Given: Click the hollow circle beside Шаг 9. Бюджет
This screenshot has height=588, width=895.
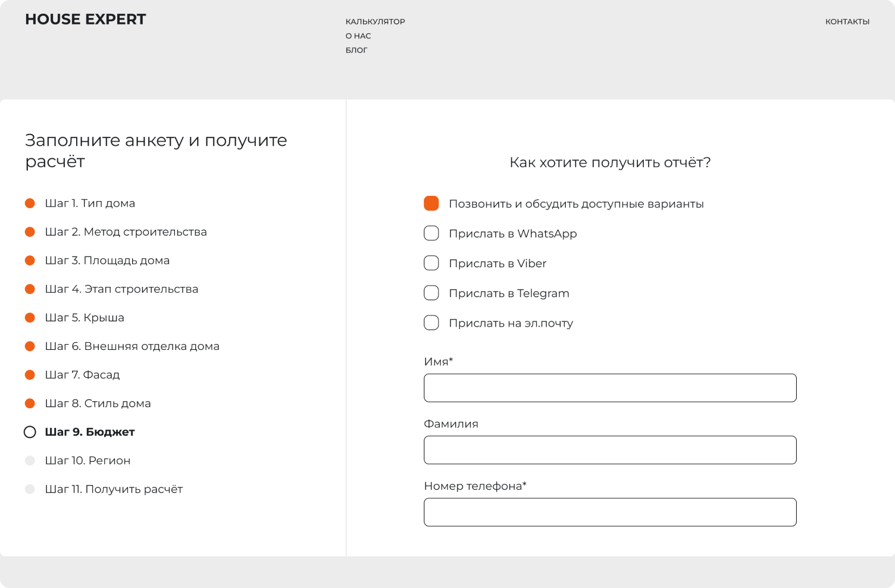Looking at the screenshot, I should click(30, 432).
